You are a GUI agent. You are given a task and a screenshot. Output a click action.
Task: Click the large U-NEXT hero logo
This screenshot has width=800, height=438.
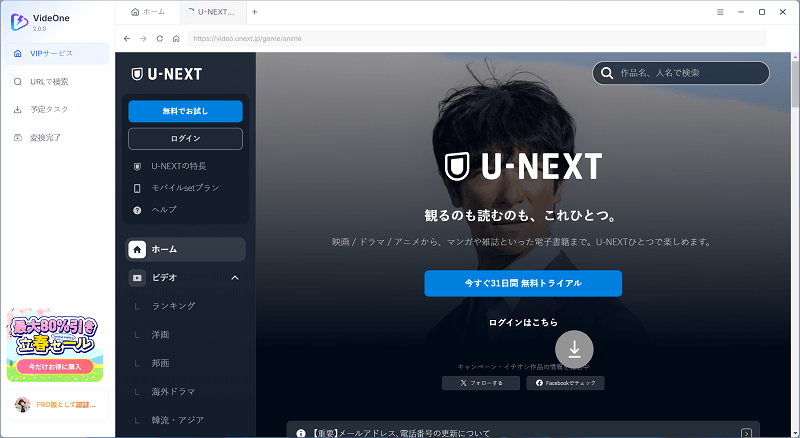[x=523, y=166]
